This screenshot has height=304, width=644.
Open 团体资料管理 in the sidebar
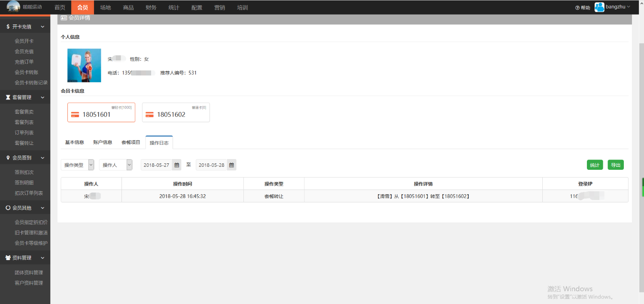click(29, 273)
